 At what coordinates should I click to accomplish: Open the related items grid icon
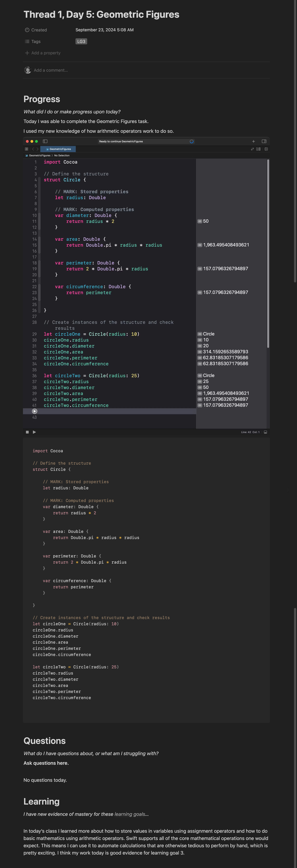(x=27, y=149)
